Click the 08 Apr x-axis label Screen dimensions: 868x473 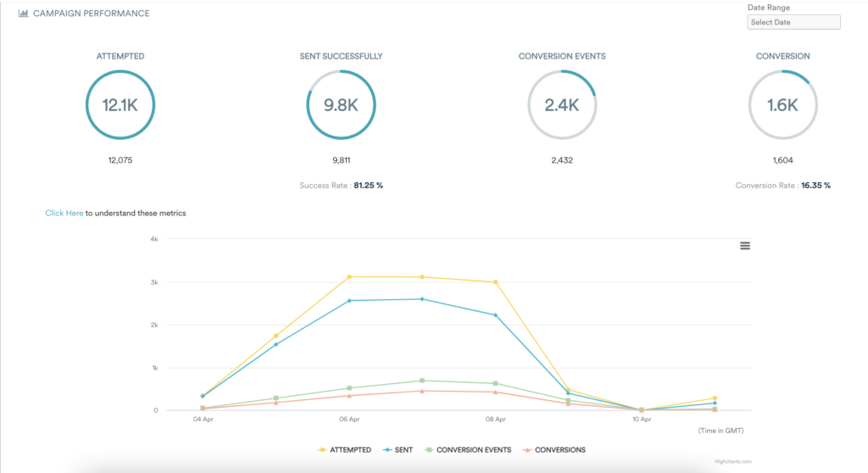pos(495,420)
